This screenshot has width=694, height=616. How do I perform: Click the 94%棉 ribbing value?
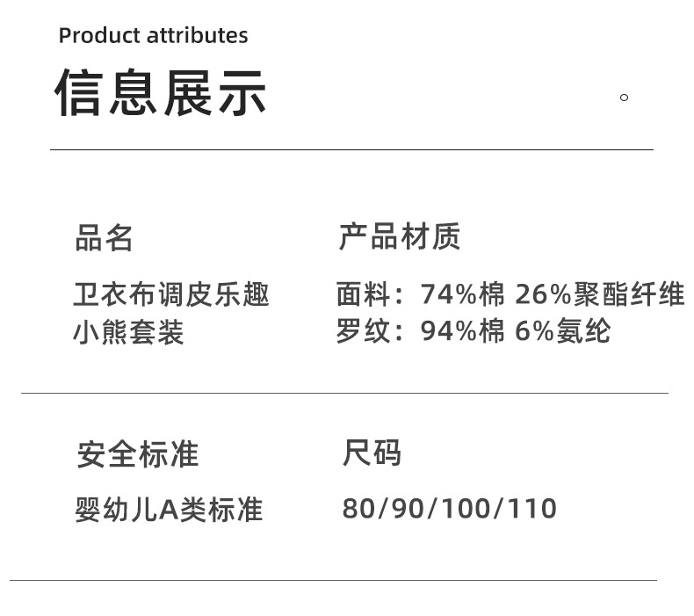click(x=463, y=331)
